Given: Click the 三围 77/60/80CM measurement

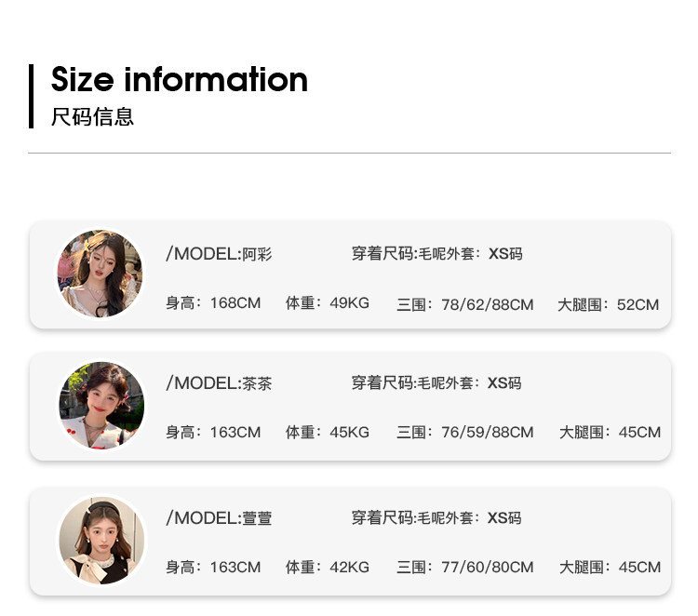Looking at the screenshot, I should 465,568.
